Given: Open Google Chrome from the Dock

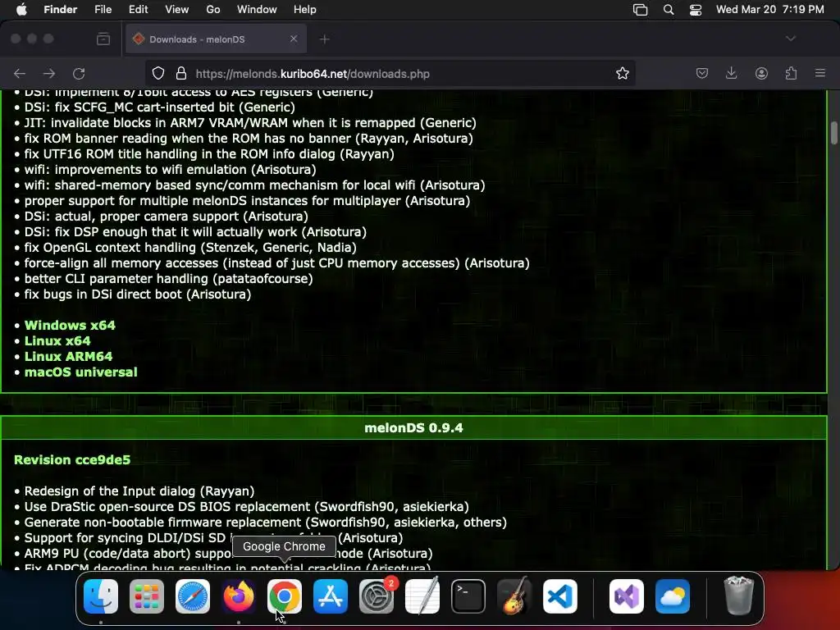Looking at the screenshot, I should tap(285, 596).
